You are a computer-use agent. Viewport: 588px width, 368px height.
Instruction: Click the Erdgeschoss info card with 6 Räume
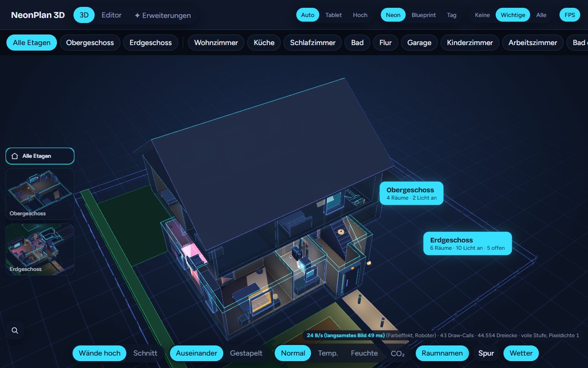tap(468, 243)
